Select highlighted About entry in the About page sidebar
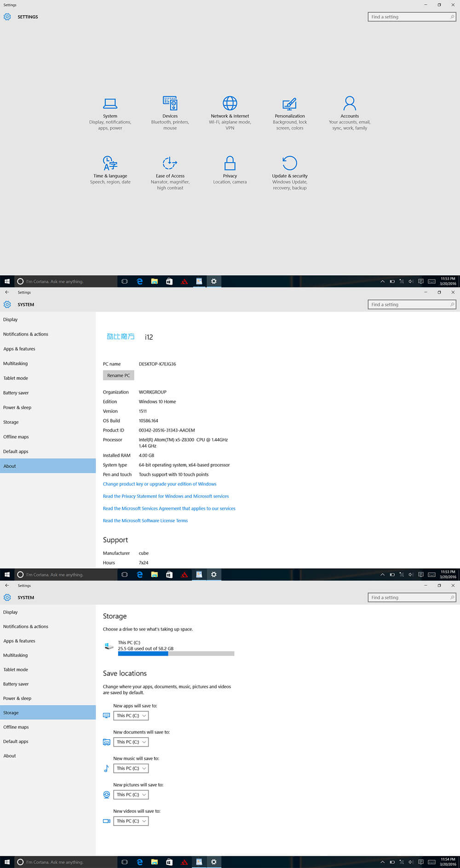The width and height of the screenshot is (460, 868). tap(48, 466)
